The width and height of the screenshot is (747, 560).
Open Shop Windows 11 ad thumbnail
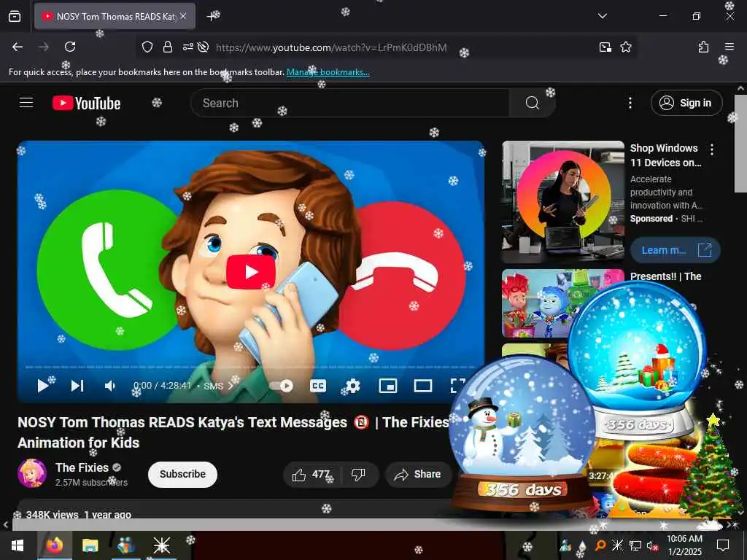pos(562,202)
